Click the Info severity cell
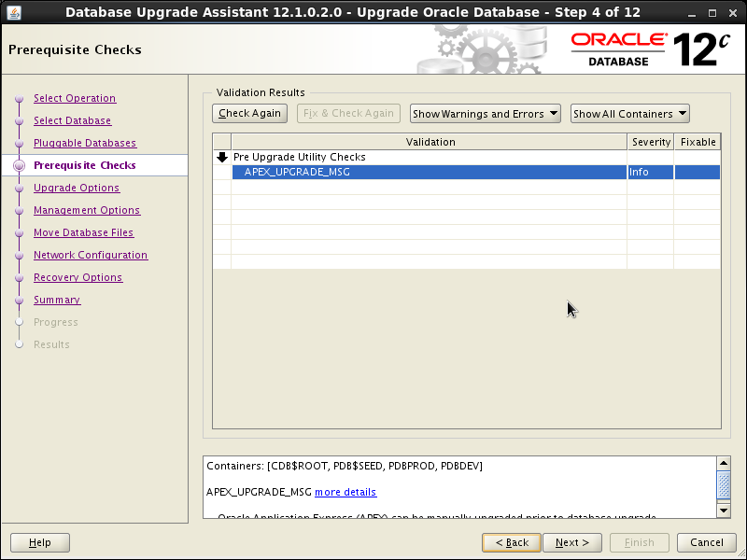The height and width of the screenshot is (560, 747). (x=650, y=173)
